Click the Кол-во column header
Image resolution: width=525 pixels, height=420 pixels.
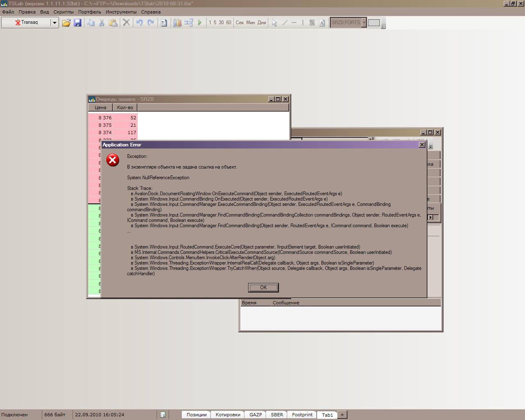125,107
